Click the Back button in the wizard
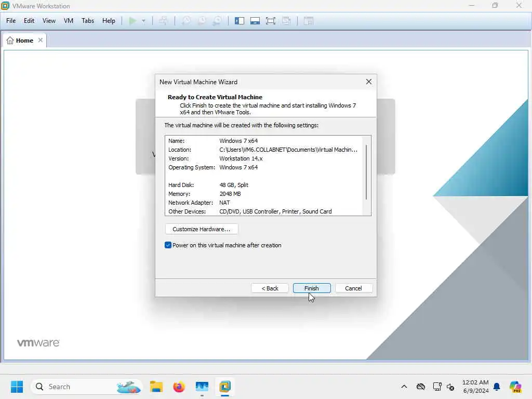This screenshot has height=399, width=532. click(x=270, y=288)
